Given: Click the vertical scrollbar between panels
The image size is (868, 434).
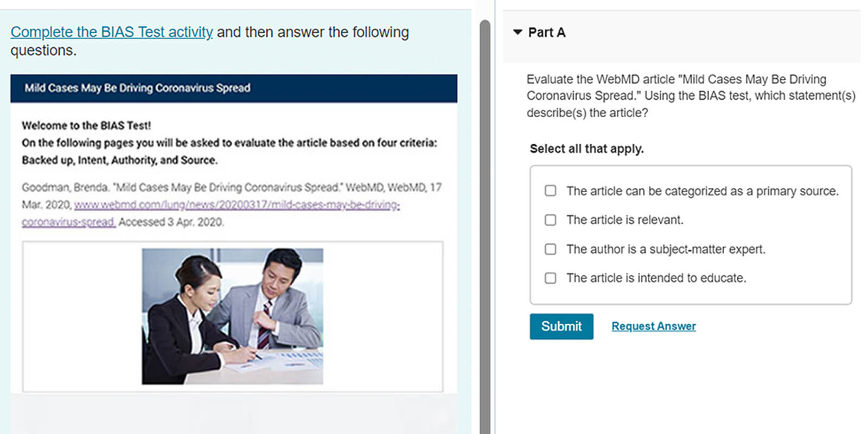Looking at the screenshot, I should coord(485,217).
